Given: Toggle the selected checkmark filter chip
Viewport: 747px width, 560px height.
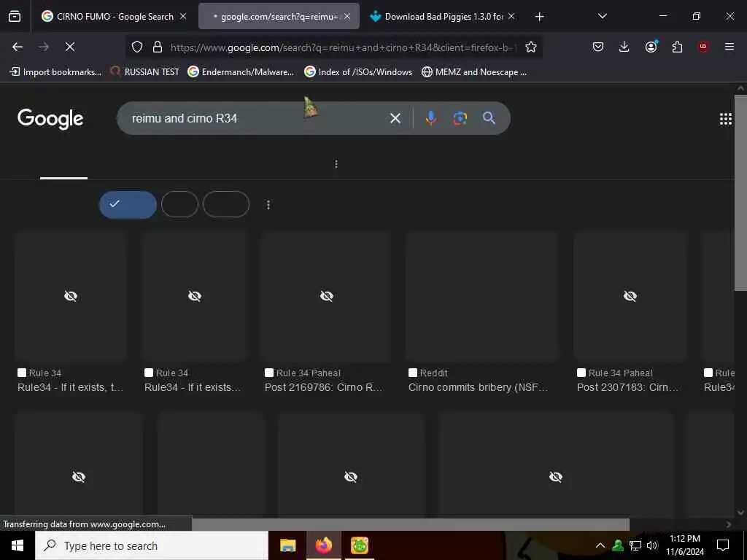Looking at the screenshot, I should click(128, 204).
